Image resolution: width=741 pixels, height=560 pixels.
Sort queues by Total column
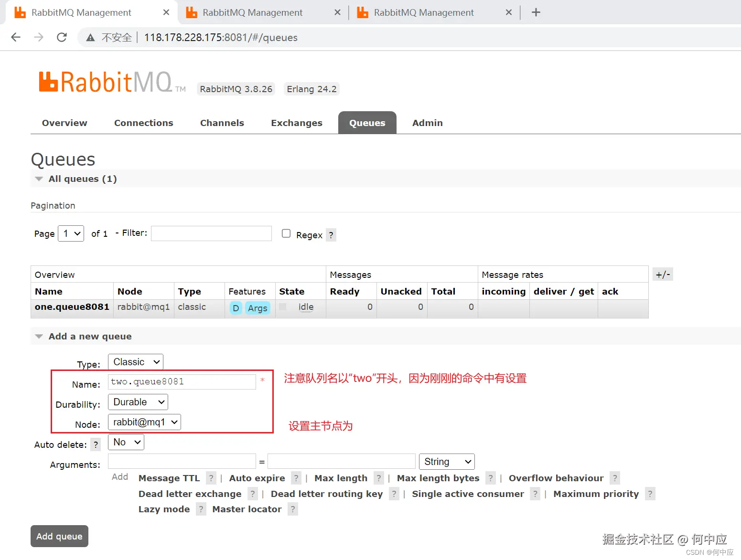point(443,291)
